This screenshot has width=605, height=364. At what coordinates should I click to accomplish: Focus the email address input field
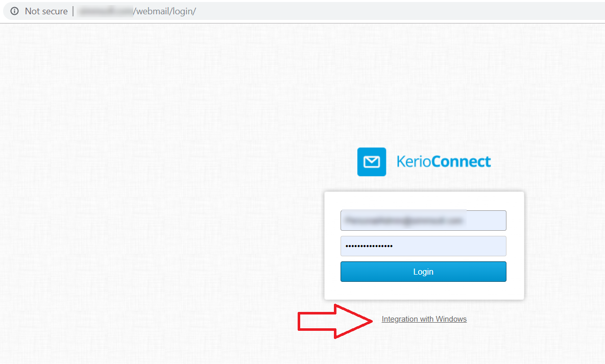(x=423, y=221)
